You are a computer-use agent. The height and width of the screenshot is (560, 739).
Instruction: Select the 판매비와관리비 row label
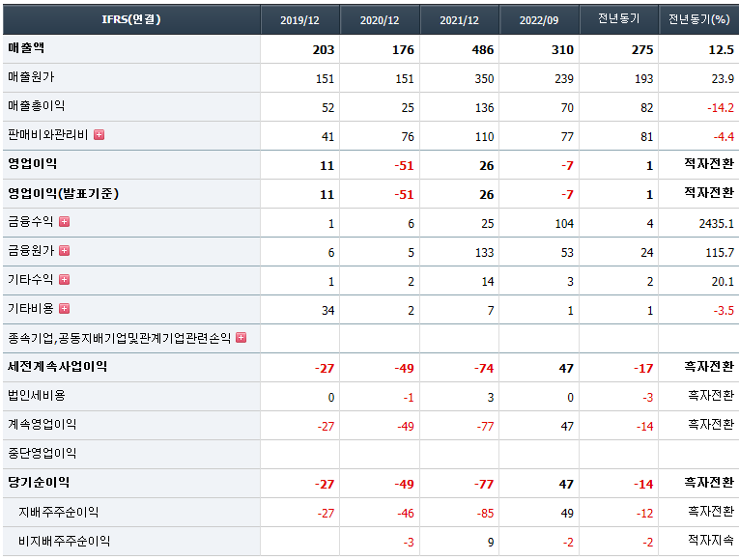(48, 135)
